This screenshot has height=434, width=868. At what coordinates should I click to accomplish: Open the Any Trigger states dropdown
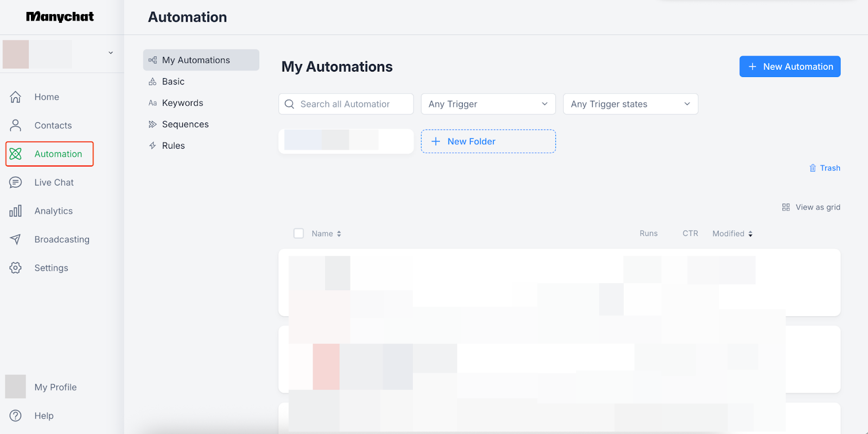coord(630,104)
